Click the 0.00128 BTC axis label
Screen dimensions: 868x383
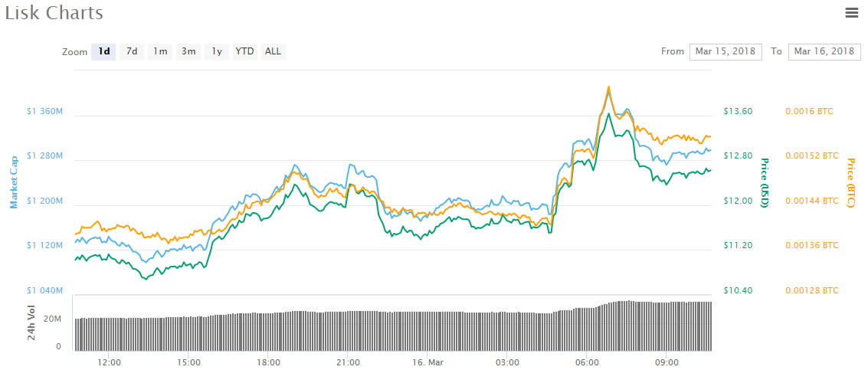(812, 290)
